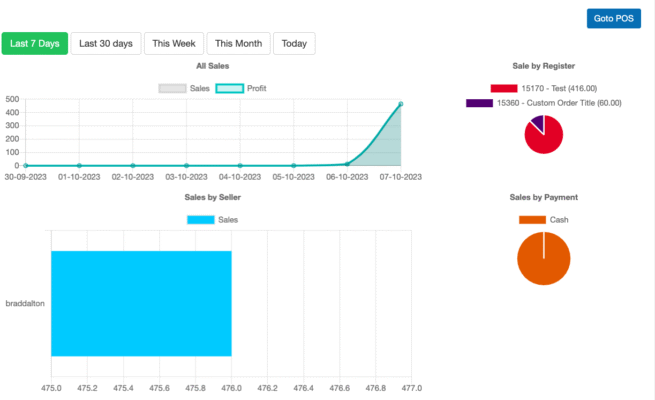Click the 30-09-2023 data point marker

pos(26,165)
